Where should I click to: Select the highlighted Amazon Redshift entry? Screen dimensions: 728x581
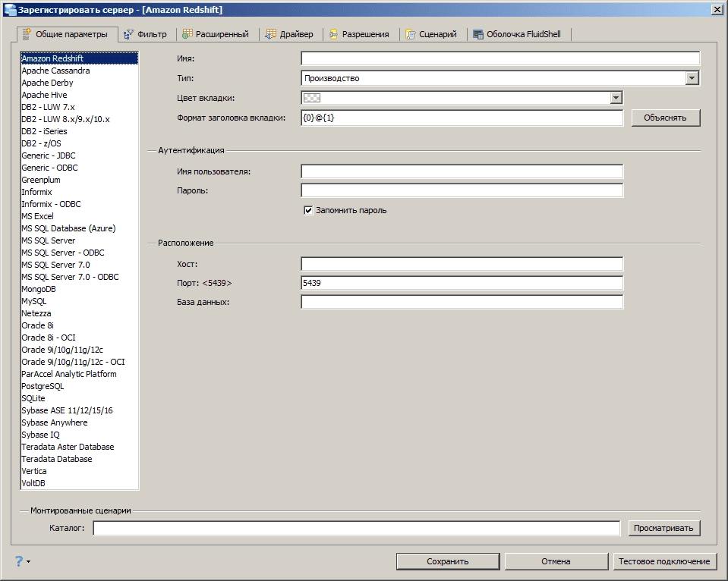tap(80, 58)
